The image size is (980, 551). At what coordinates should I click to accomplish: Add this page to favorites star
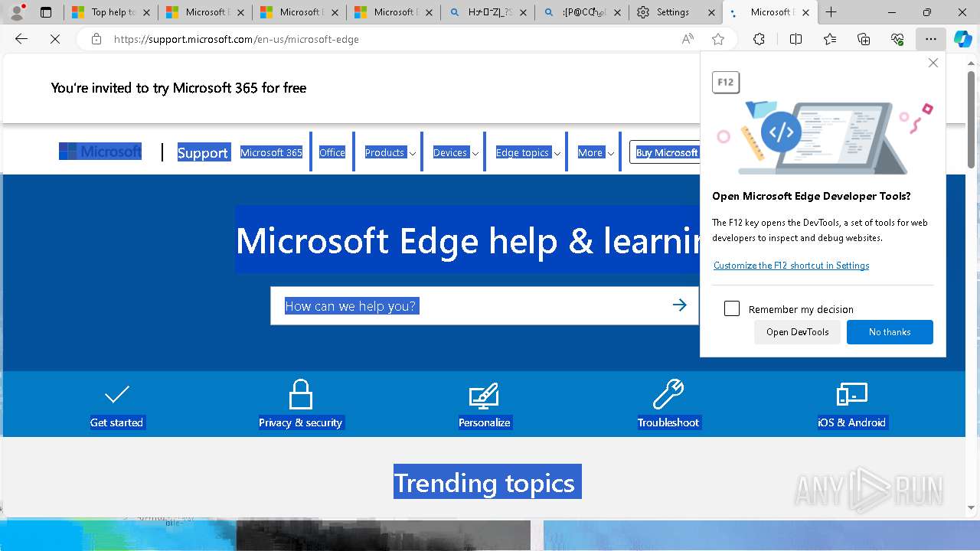click(717, 39)
